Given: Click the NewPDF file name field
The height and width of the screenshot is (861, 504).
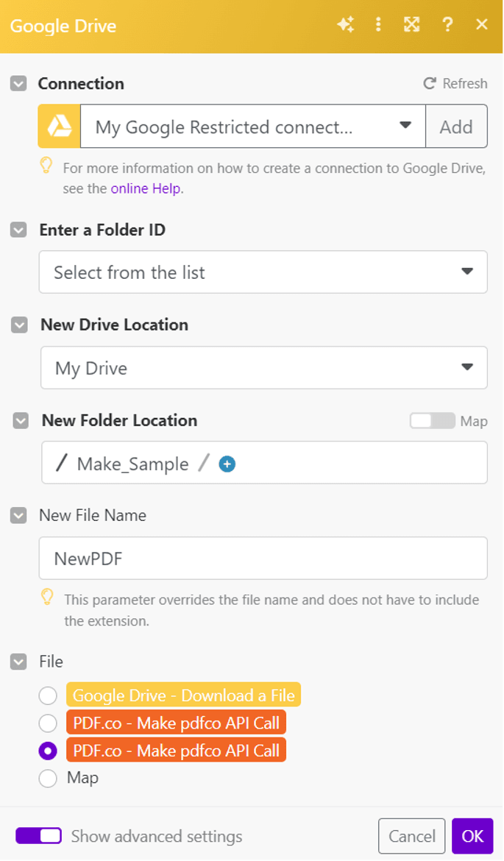Looking at the screenshot, I should [263, 558].
